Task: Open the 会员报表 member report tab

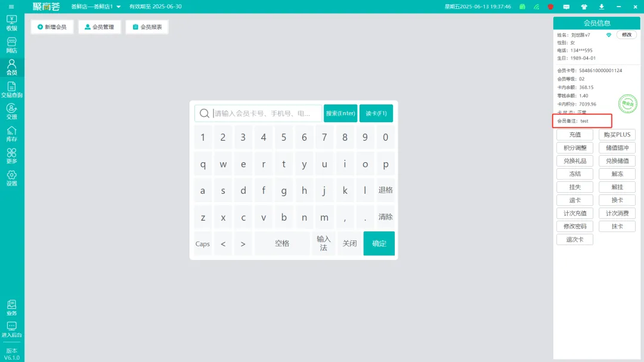Action: 147,27
